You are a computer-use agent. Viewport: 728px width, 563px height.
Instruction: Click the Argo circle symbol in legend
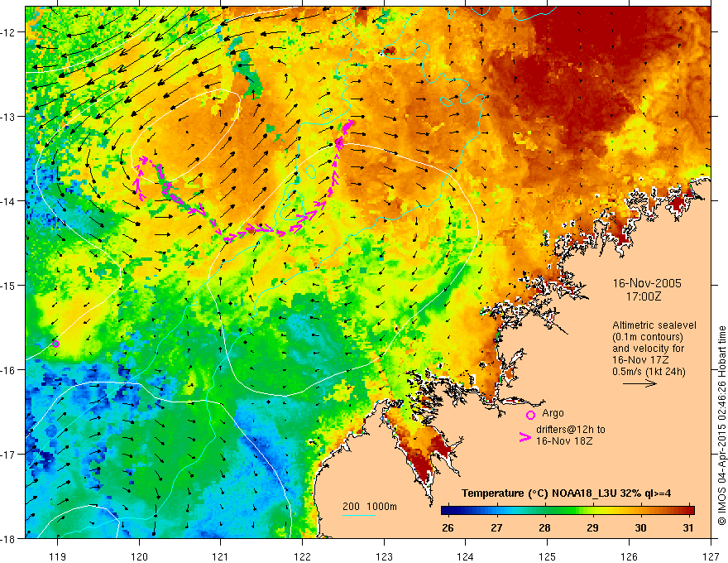pos(530,415)
